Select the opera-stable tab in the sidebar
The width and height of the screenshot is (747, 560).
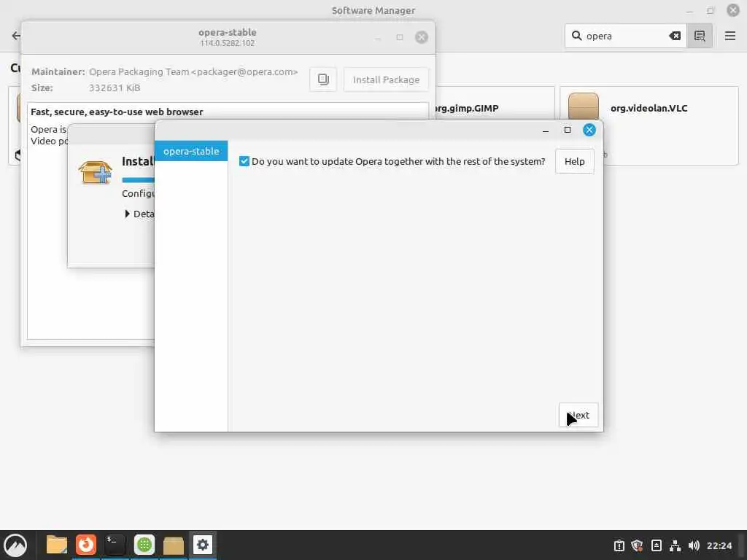tap(191, 151)
